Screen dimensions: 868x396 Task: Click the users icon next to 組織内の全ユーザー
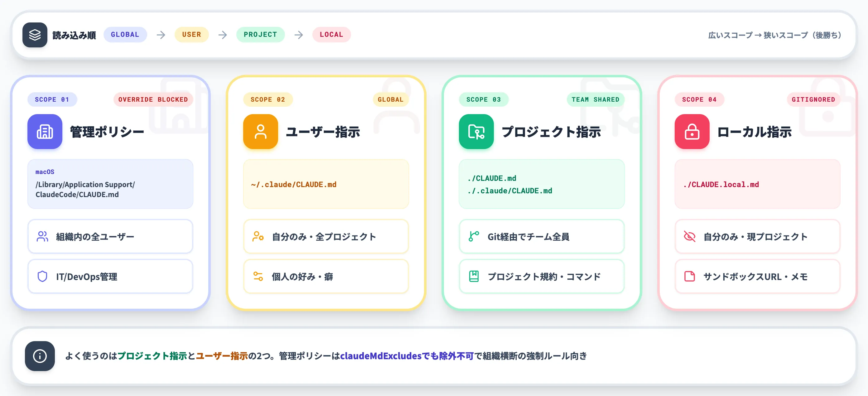coord(42,237)
